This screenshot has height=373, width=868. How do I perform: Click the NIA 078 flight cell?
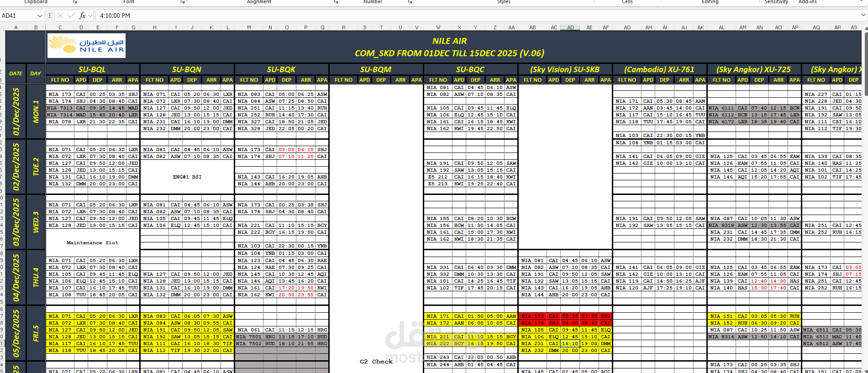pos(60,122)
